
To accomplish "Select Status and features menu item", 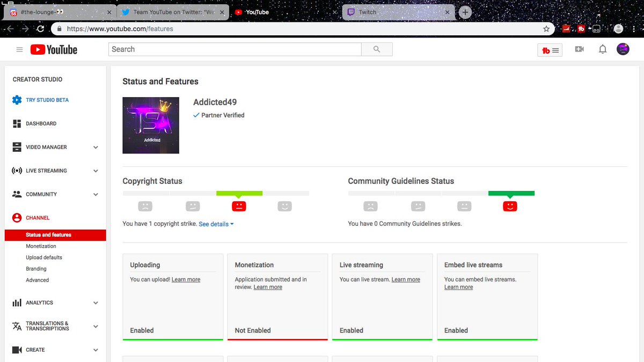I will (x=55, y=235).
